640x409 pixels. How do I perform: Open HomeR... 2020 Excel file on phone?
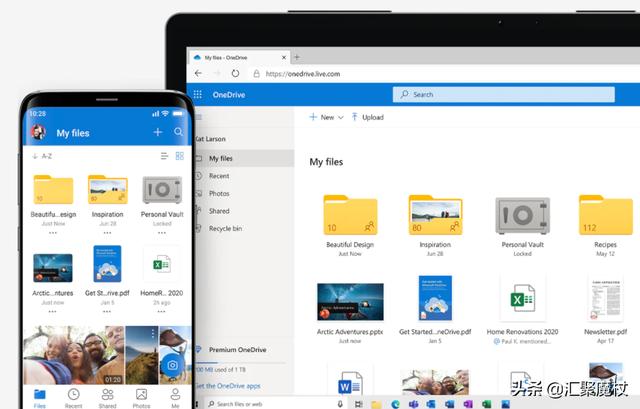pos(162,265)
